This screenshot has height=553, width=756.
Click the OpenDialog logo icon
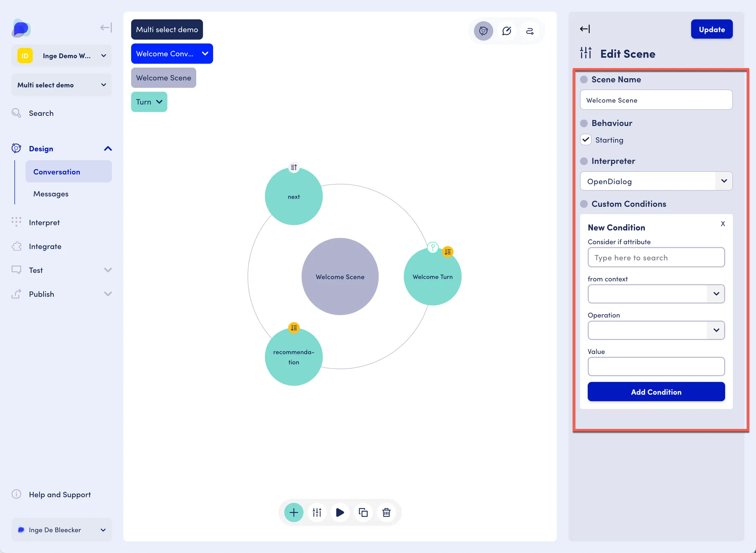pos(21,28)
